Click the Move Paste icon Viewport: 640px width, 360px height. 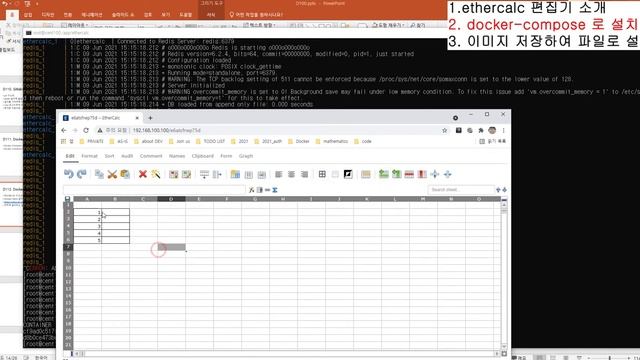(x=248, y=174)
